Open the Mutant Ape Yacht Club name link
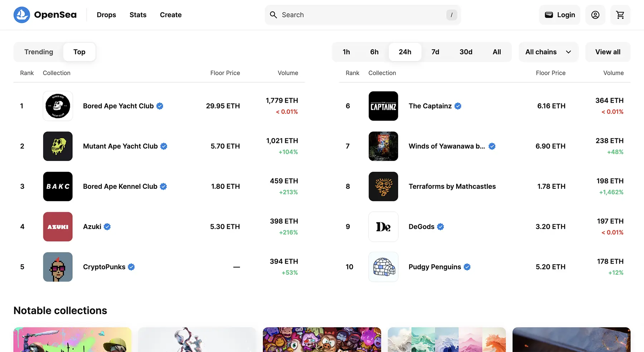 (x=120, y=146)
